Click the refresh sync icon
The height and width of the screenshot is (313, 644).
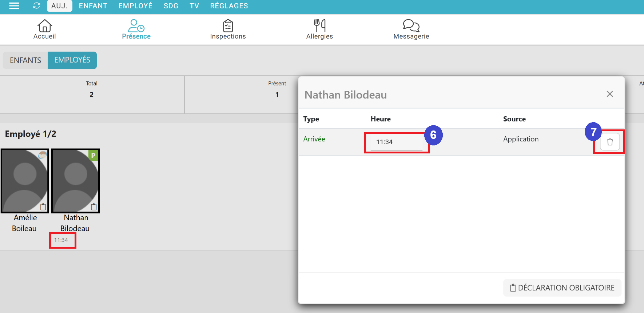click(36, 6)
